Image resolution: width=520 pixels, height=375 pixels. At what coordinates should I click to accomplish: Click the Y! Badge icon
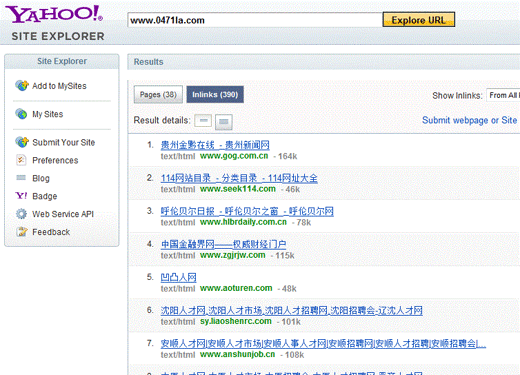tap(21, 196)
